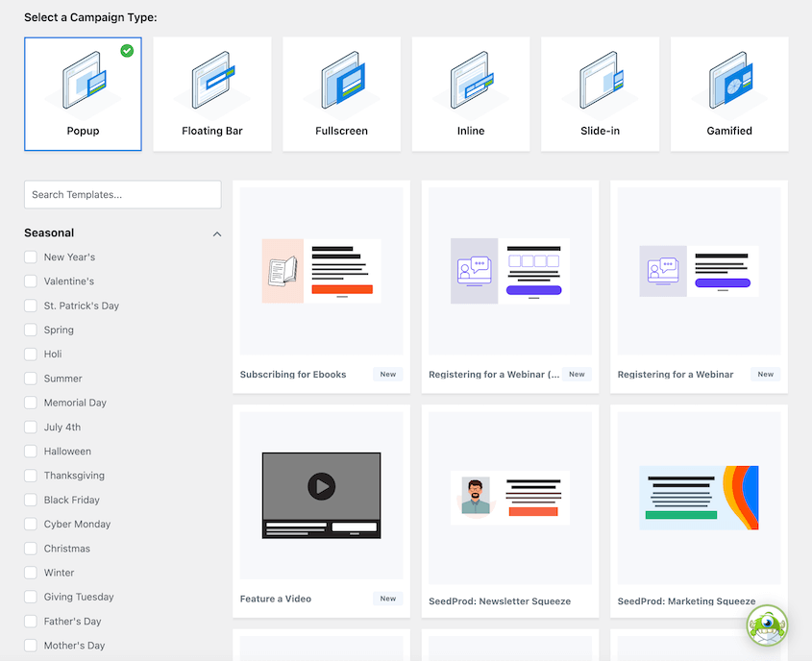Open the Subscribing for Ebooks template
The height and width of the screenshot is (661, 812).
tap(321, 279)
